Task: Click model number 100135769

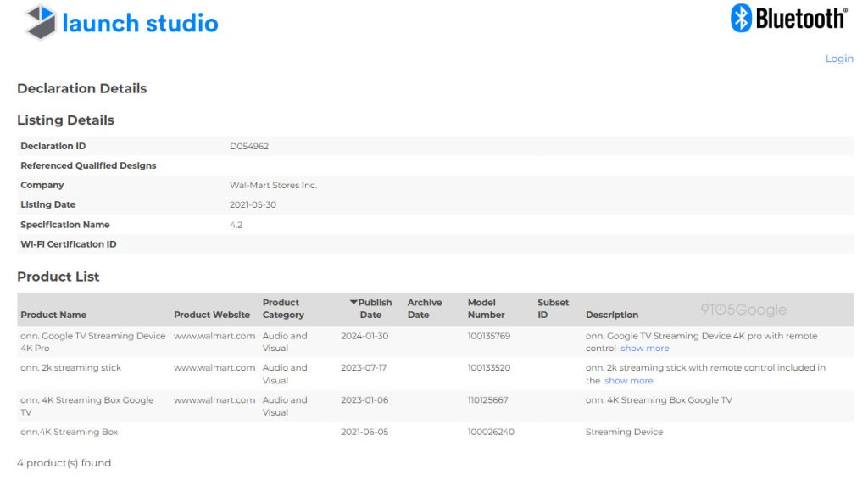Action: (489, 336)
